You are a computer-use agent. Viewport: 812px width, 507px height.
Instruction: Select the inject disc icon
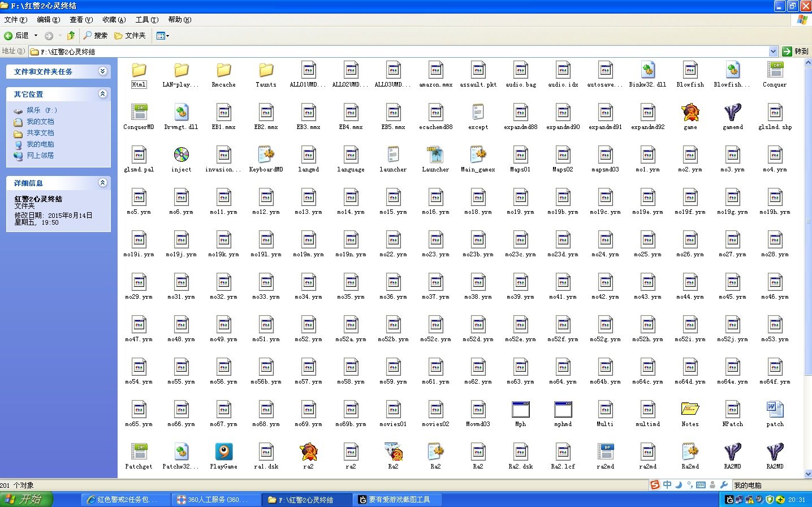[x=181, y=155]
